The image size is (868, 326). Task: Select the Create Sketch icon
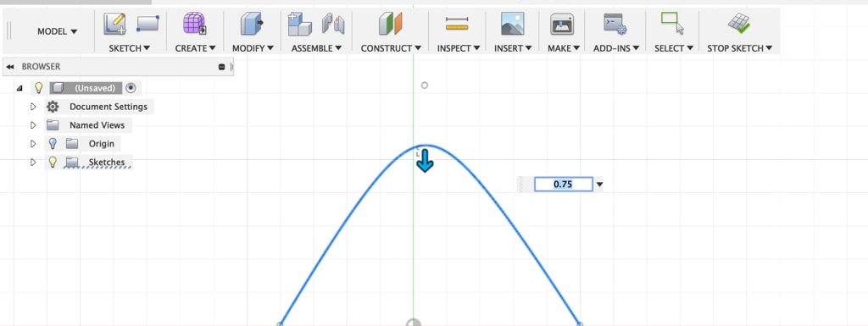tap(114, 24)
